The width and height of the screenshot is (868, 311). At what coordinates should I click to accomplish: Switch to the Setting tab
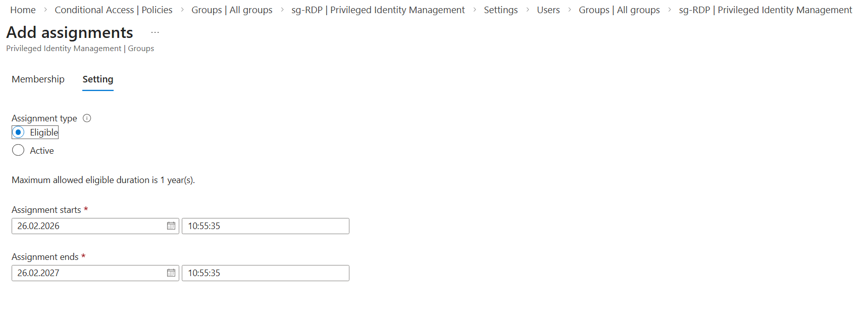(x=97, y=79)
